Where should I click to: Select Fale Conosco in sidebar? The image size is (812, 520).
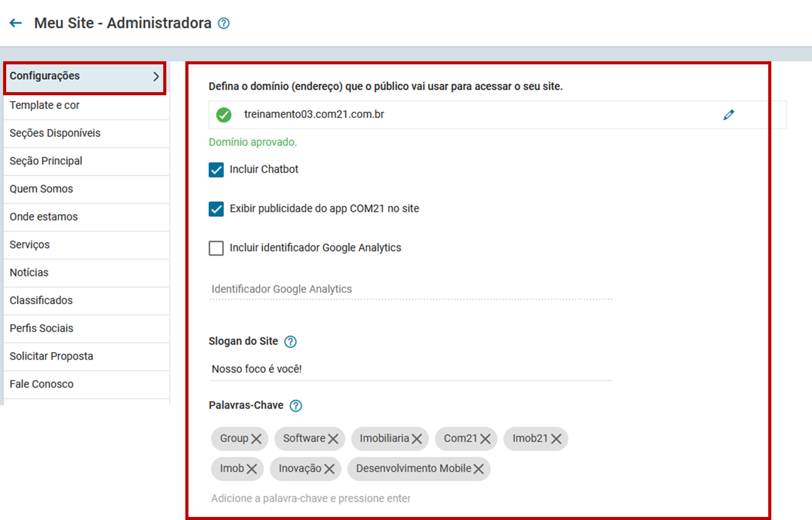[x=87, y=384]
